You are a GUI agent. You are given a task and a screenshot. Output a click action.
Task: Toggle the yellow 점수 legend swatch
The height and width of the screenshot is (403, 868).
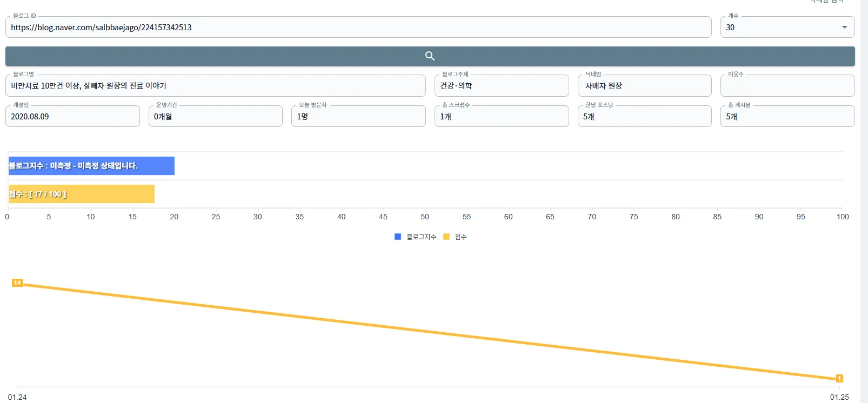click(x=446, y=237)
